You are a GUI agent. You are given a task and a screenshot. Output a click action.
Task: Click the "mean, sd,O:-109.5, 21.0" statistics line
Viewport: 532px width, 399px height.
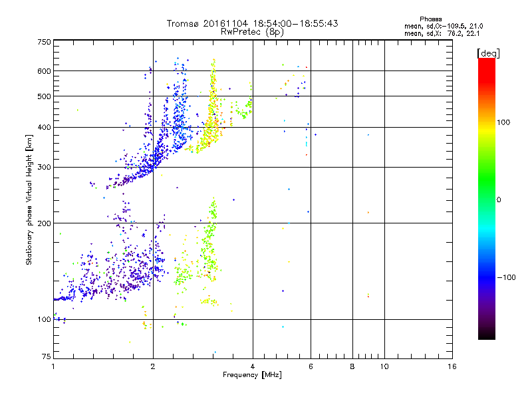tap(444, 26)
